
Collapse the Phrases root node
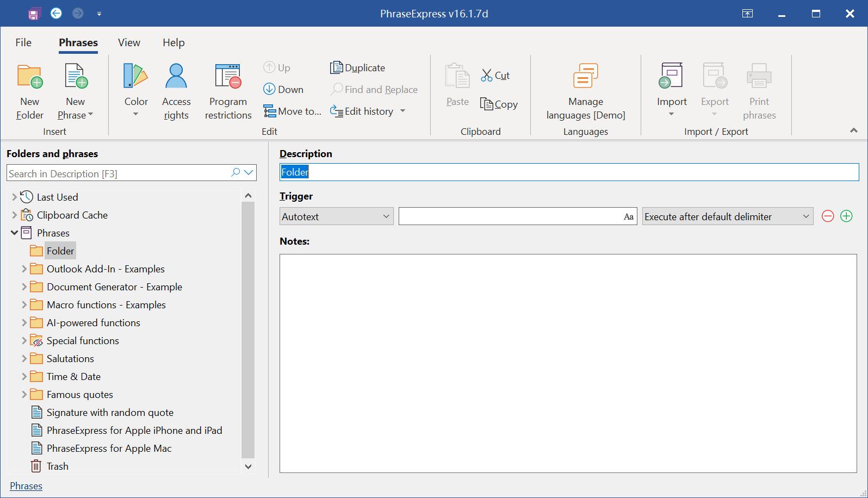click(14, 233)
